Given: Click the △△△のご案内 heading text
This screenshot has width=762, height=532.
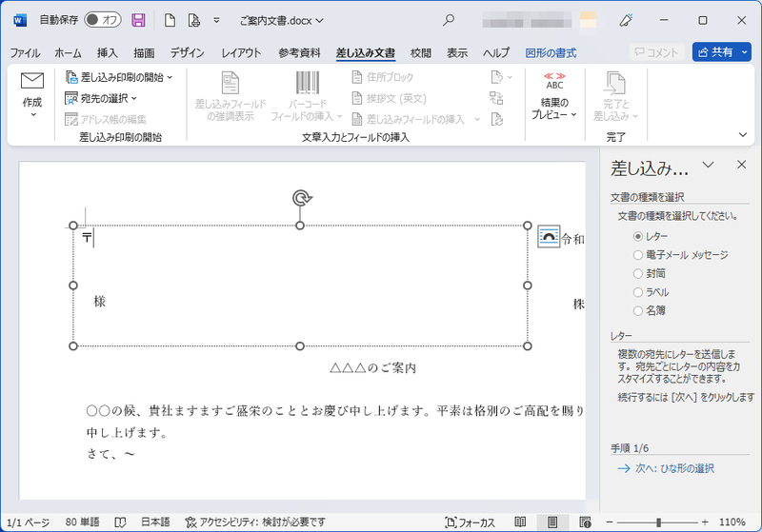Looking at the screenshot, I should pyautogui.click(x=372, y=368).
